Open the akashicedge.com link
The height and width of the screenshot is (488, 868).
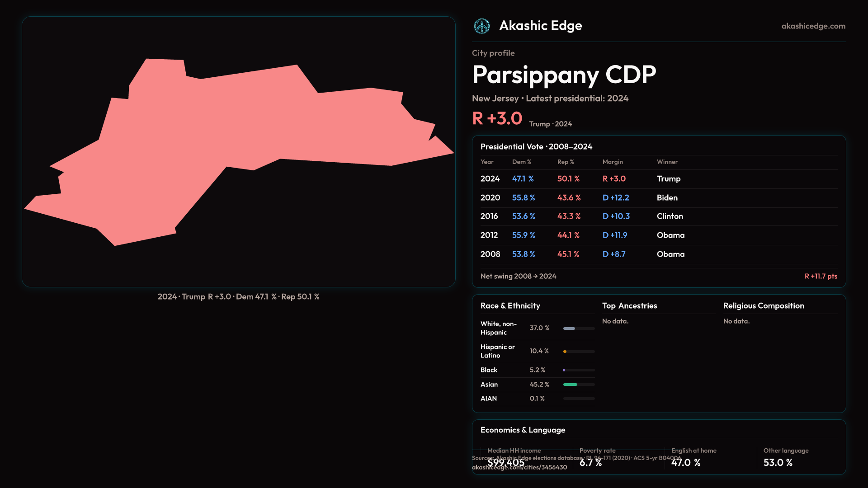coord(813,26)
